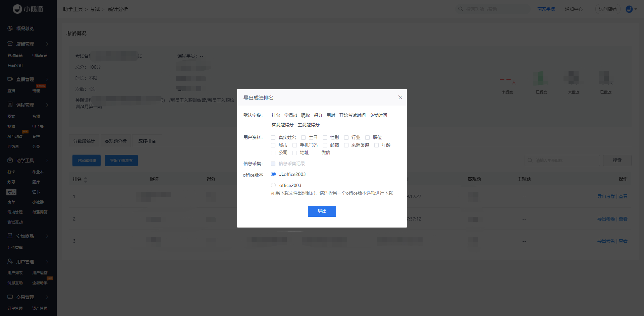This screenshot has width=644, height=316.
Task: Expand the 助学工具 chevron
Action: pos(47,161)
